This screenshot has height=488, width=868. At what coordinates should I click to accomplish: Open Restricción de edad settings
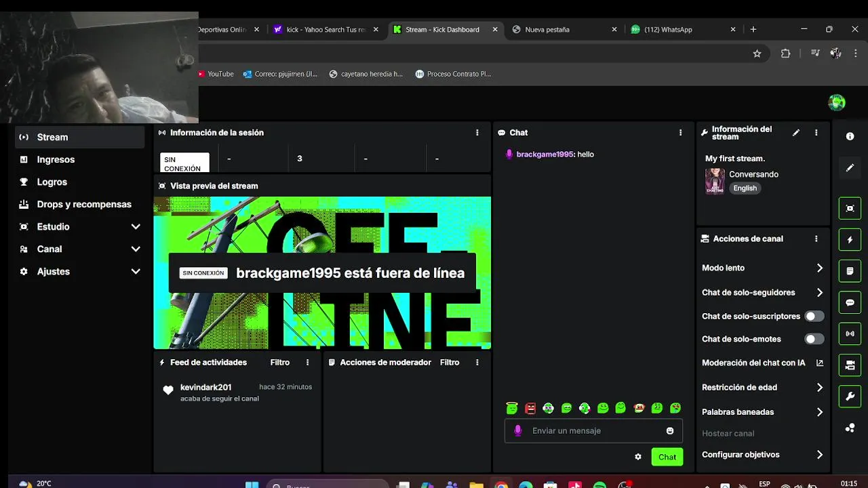[x=762, y=388]
